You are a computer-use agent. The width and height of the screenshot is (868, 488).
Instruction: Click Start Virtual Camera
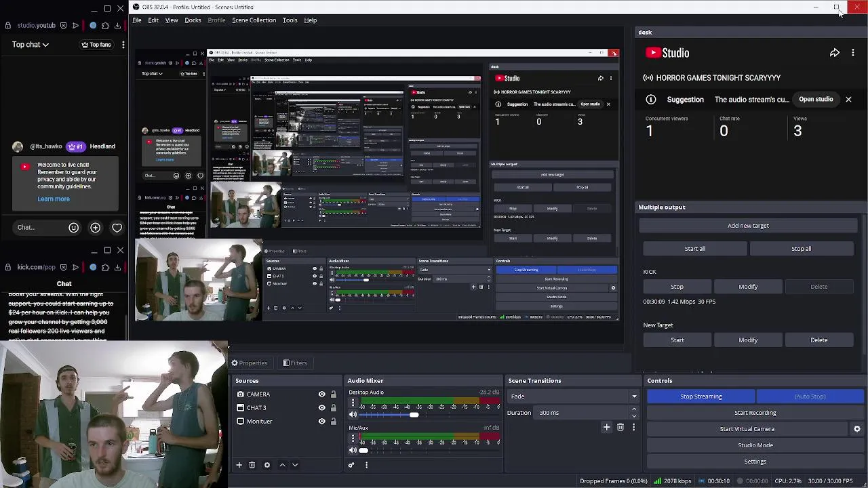[747, 429]
